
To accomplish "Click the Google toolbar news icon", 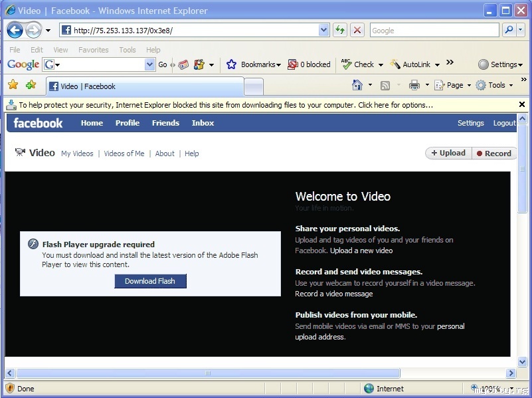I will coord(183,64).
